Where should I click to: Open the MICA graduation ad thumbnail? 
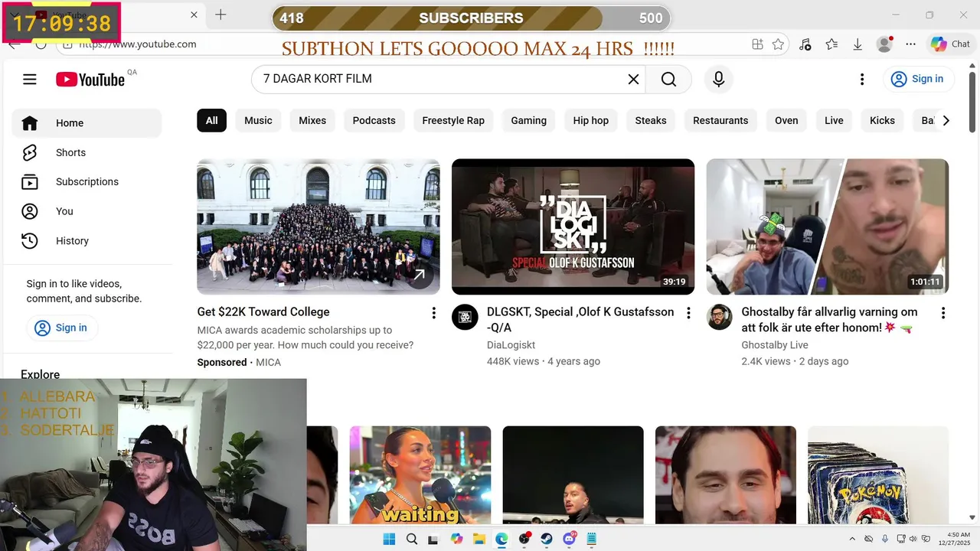[318, 227]
